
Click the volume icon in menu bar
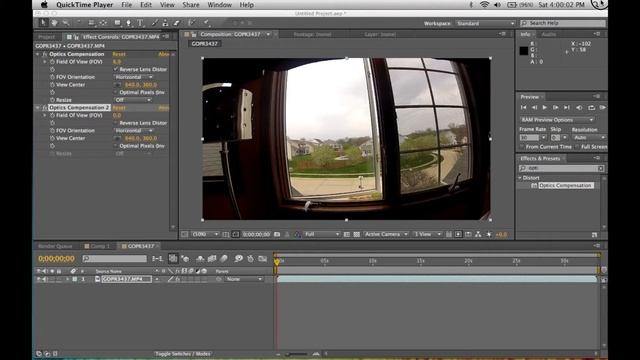tap(497, 5)
